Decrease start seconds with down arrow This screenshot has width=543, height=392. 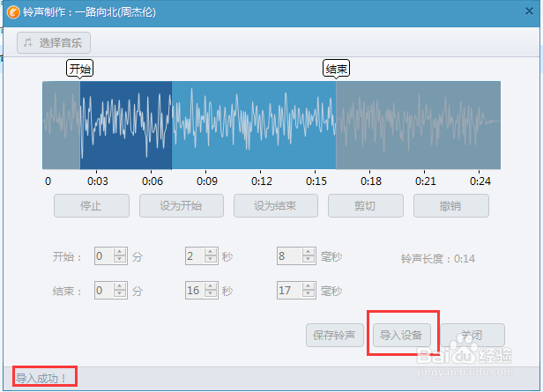pyautogui.click(x=211, y=260)
